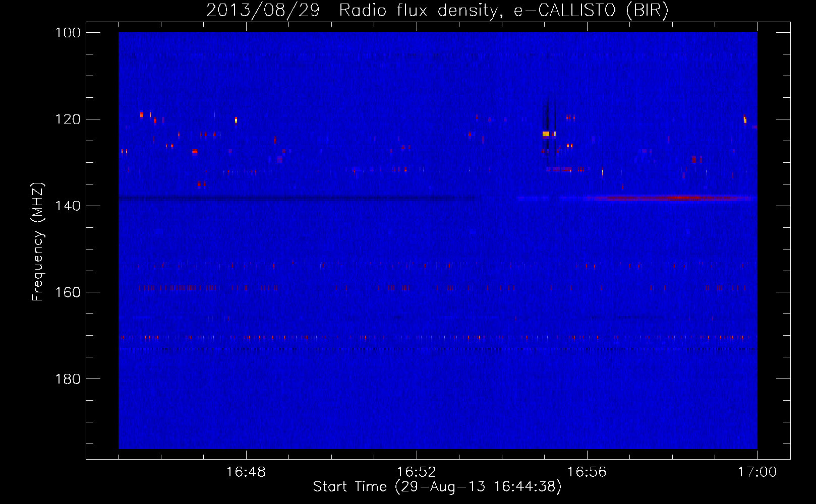Click the 140 frequency tick label
The width and height of the screenshot is (816, 504).
click(x=68, y=206)
